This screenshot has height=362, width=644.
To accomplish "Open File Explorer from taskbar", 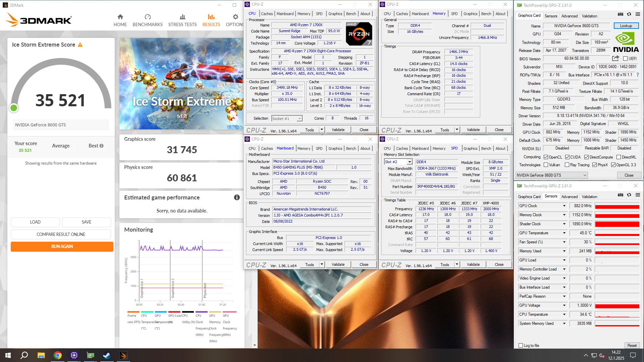I will pyautogui.click(x=41, y=355).
